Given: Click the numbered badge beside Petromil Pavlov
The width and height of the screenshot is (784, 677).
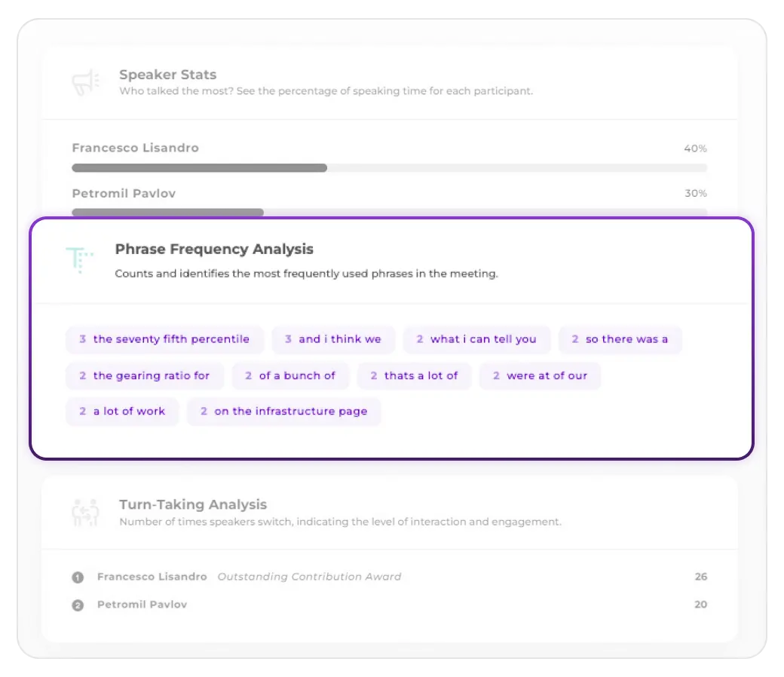Looking at the screenshot, I should 77,605.
